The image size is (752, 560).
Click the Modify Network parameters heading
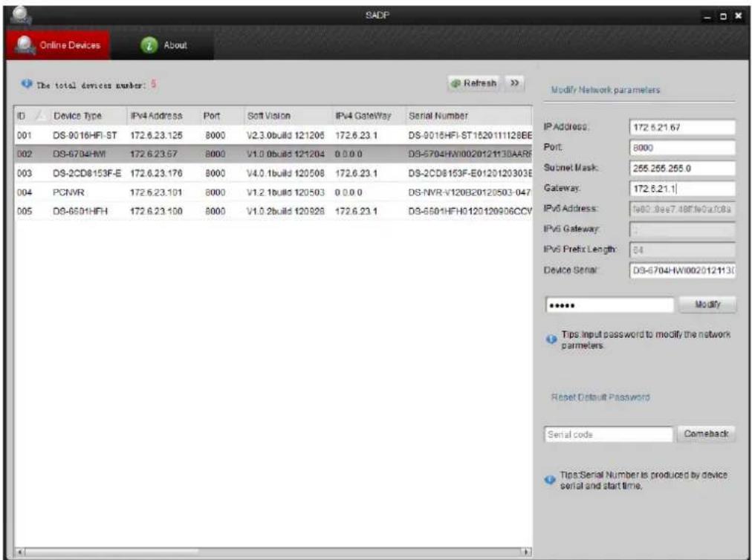606,90
